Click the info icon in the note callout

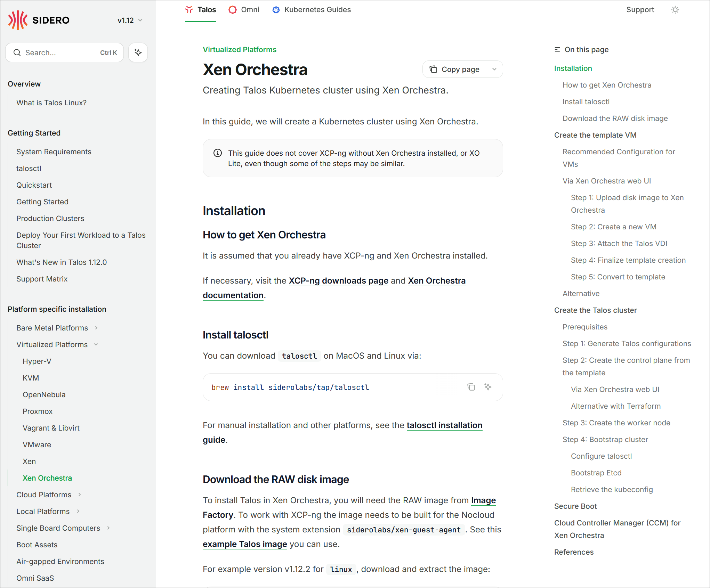pos(218,153)
